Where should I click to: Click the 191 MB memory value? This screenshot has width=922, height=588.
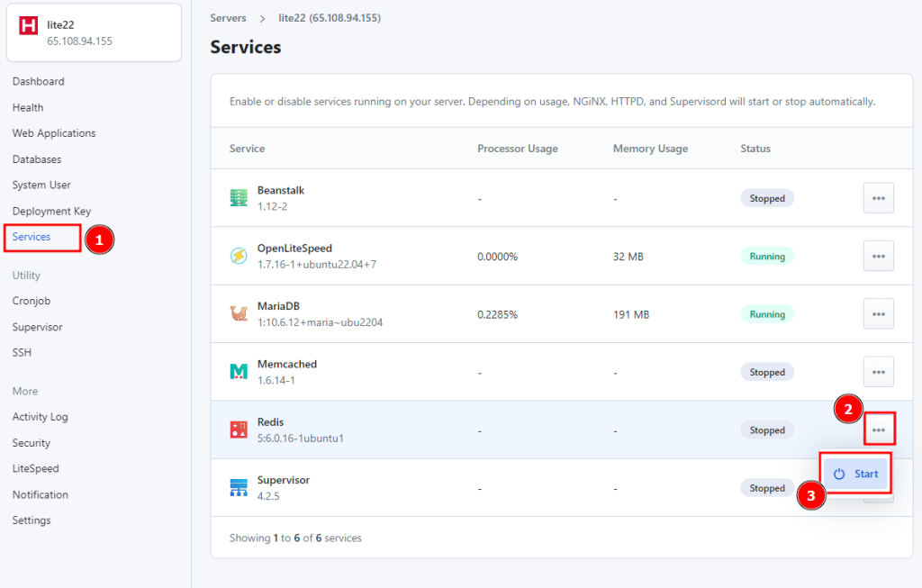[631, 314]
